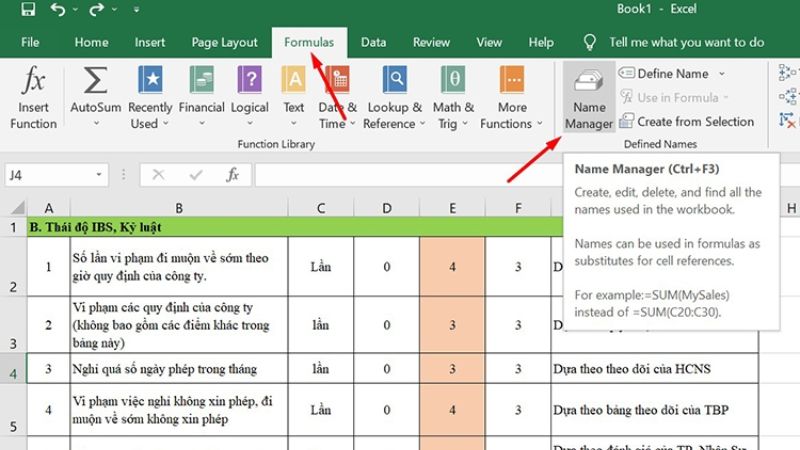This screenshot has height=450, width=800.
Task: Select column E header
Action: pyautogui.click(x=452, y=208)
